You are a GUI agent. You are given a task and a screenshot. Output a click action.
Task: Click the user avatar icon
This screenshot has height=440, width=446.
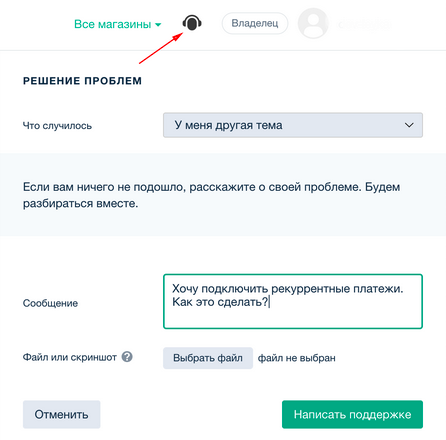tap(313, 23)
